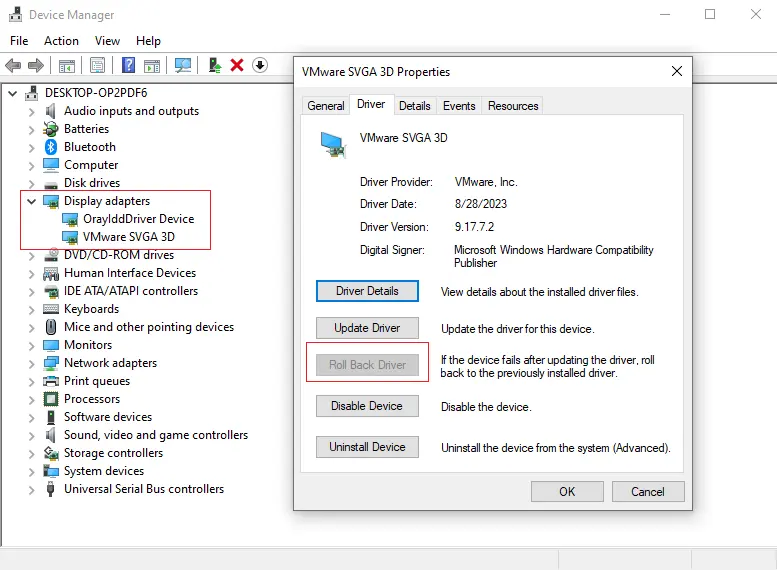Click the Update Driver button
The width and height of the screenshot is (777, 570).
(367, 328)
